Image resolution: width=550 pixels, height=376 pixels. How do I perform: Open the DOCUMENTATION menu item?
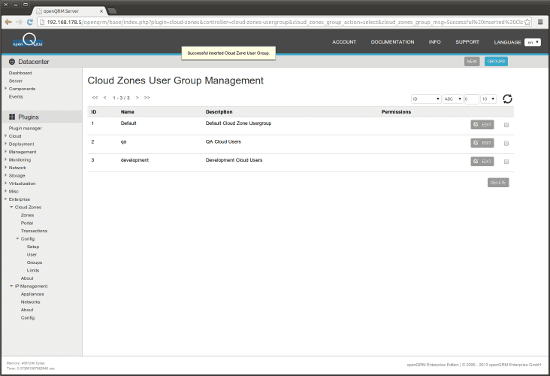(392, 42)
